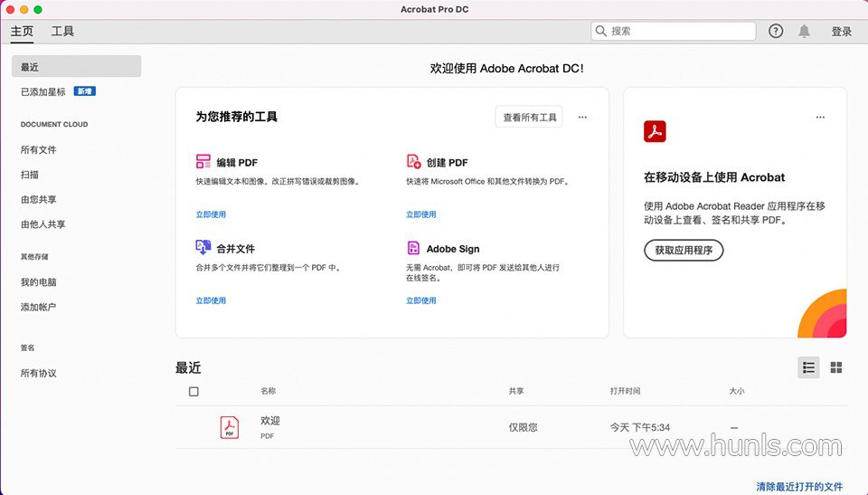
Task: Open 我的电脑 in the sidebar
Action: [39, 282]
